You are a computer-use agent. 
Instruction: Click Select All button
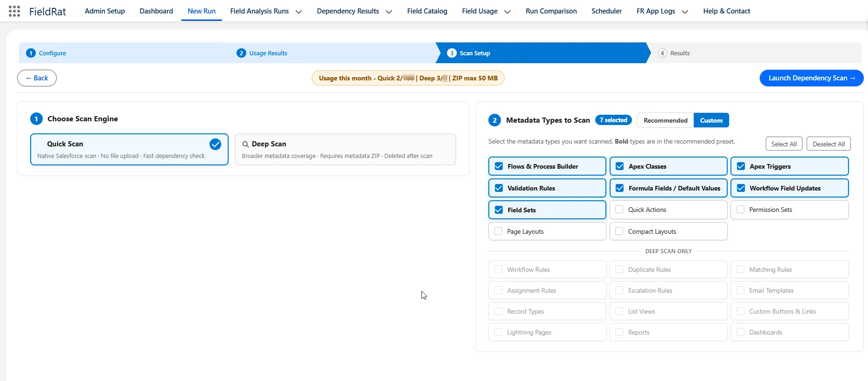(784, 144)
